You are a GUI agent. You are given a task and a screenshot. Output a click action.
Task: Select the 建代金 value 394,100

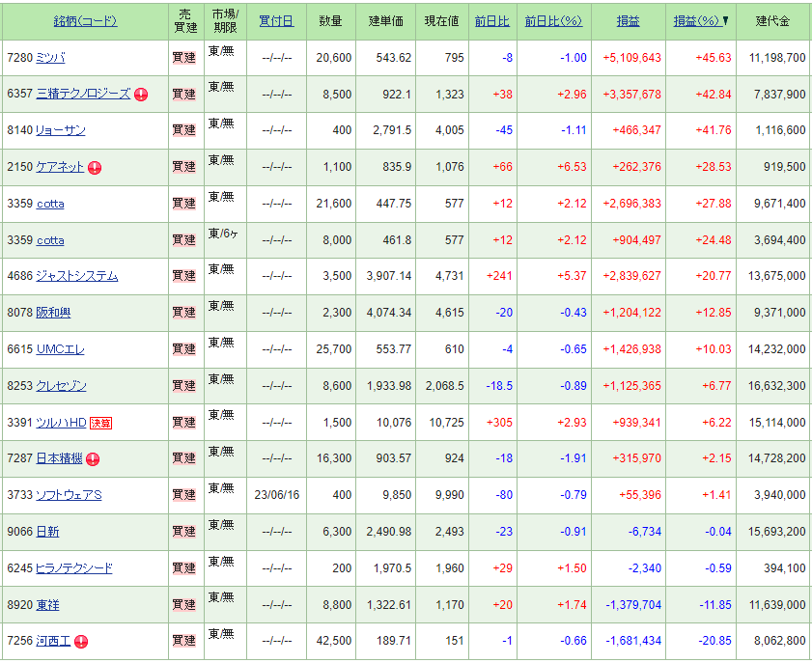coord(785,568)
